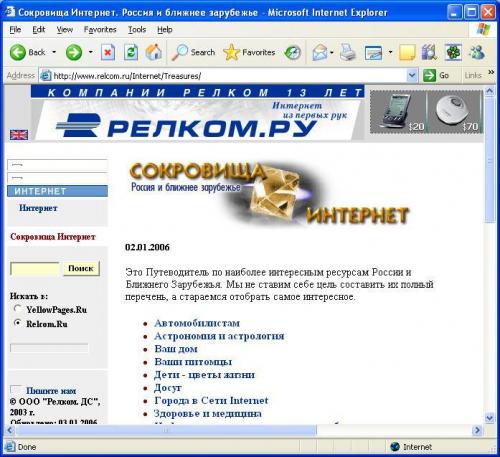Open the Mail envelope toolbar icon

tap(320, 53)
